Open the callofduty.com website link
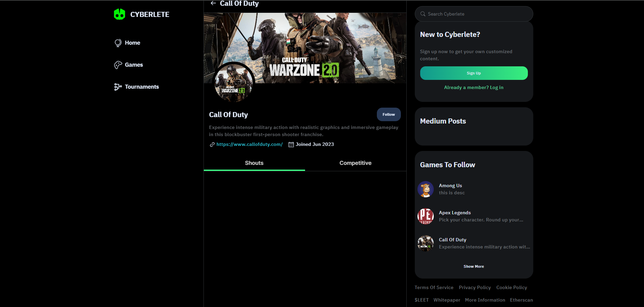This screenshot has width=644, height=307. [250, 145]
